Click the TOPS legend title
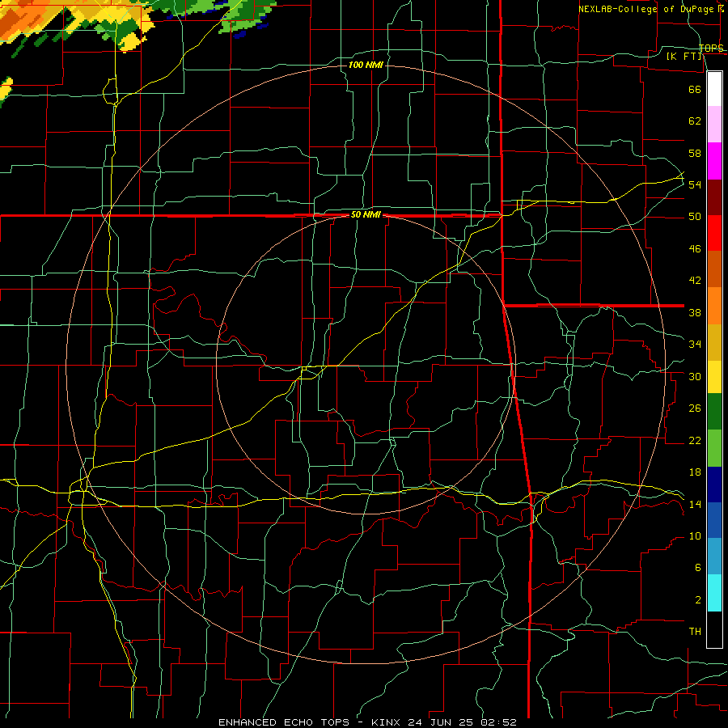This screenshot has width=728, height=728. pyautogui.click(x=711, y=48)
